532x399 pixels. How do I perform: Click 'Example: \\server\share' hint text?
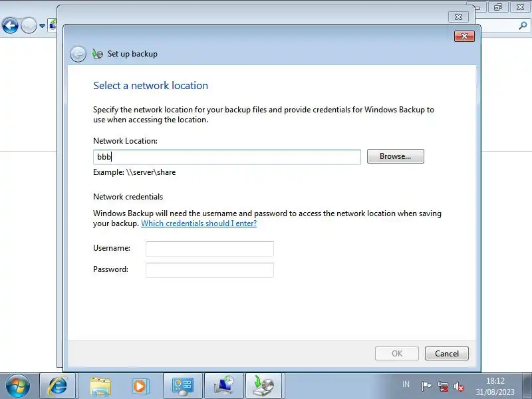coord(134,172)
